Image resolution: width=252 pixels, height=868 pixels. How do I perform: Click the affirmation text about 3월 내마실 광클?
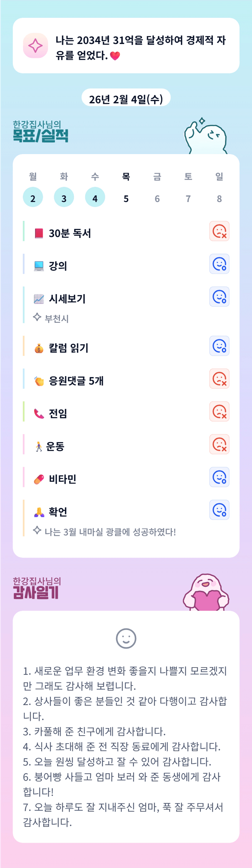(110, 532)
